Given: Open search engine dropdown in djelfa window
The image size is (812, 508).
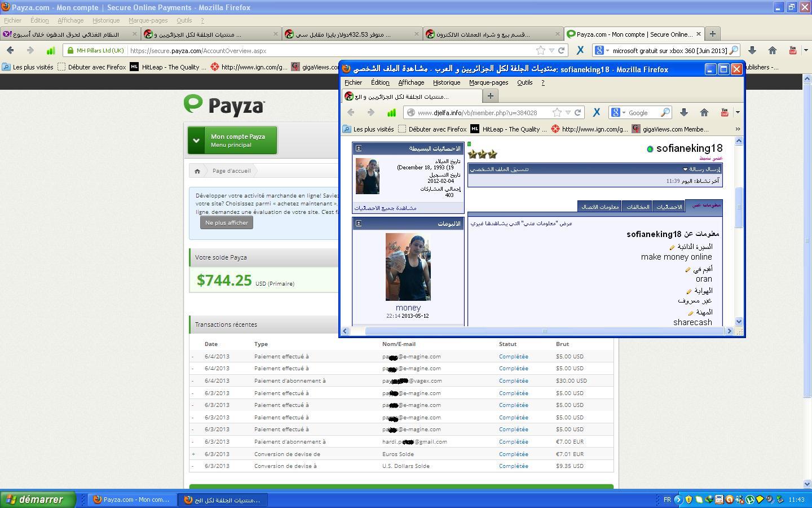Looking at the screenshot, I should tap(619, 112).
